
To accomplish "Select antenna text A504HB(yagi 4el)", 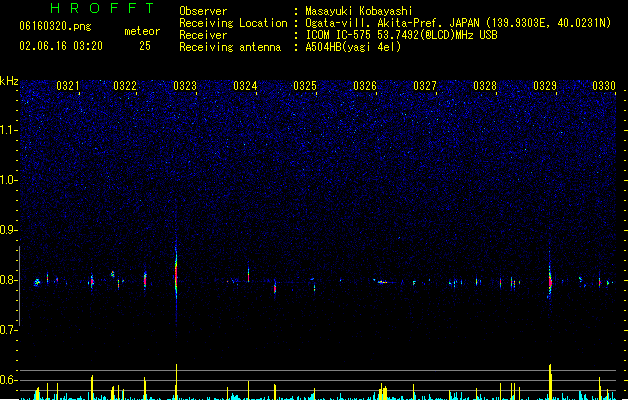I will [x=353, y=47].
